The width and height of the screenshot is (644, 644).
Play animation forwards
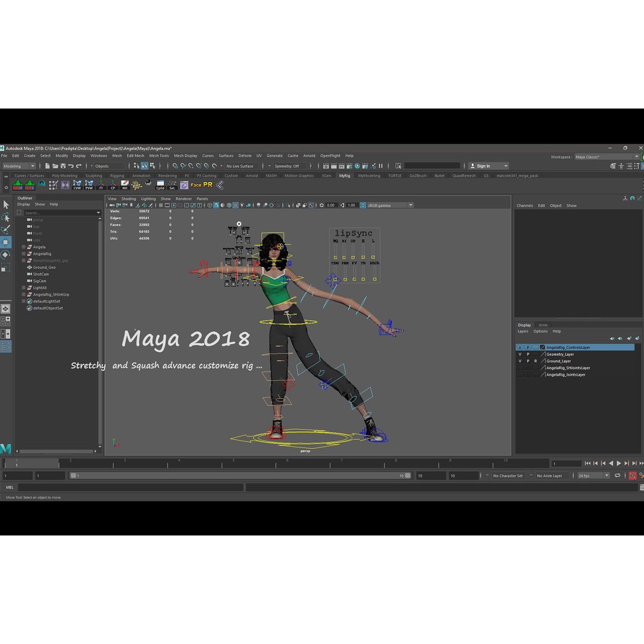pyautogui.click(x=618, y=463)
